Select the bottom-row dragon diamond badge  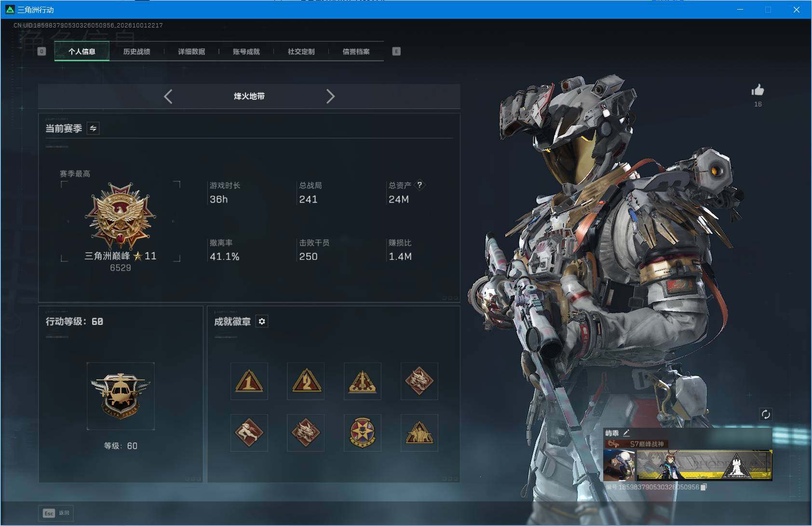pos(306,432)
